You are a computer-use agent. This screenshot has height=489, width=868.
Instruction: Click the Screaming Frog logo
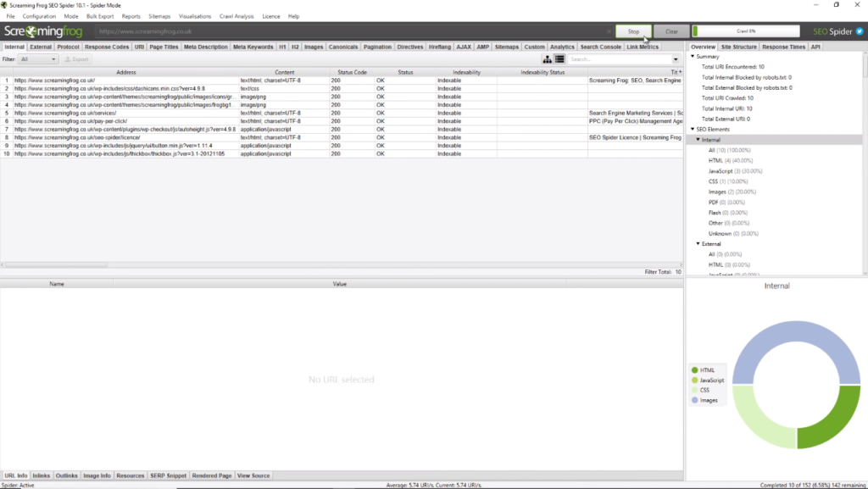coord(43,31)
